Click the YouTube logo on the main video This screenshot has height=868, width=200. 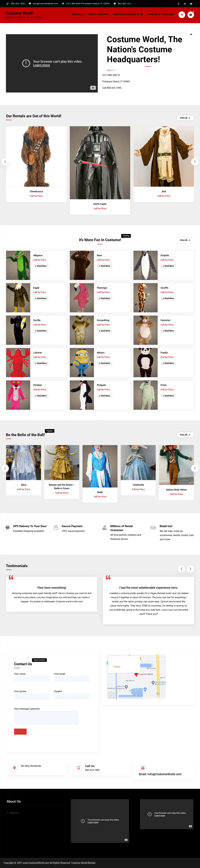[93, 88]
